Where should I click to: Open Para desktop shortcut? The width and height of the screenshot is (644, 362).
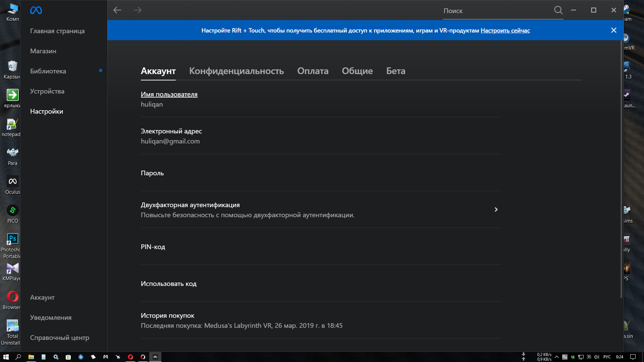tap(12, 156)
